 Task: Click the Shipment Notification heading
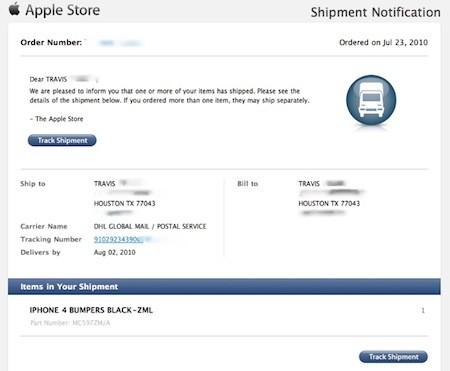[x=376, y=12]
